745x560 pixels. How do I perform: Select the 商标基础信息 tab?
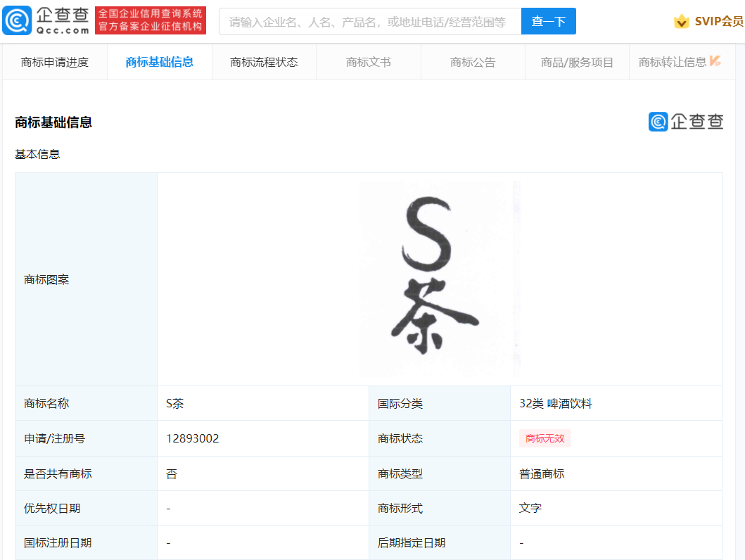(x=159, y=62)
